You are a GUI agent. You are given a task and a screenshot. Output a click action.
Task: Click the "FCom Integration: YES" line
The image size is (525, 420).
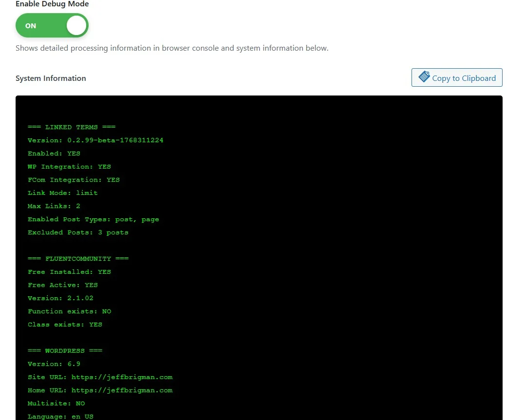point(74,180)
